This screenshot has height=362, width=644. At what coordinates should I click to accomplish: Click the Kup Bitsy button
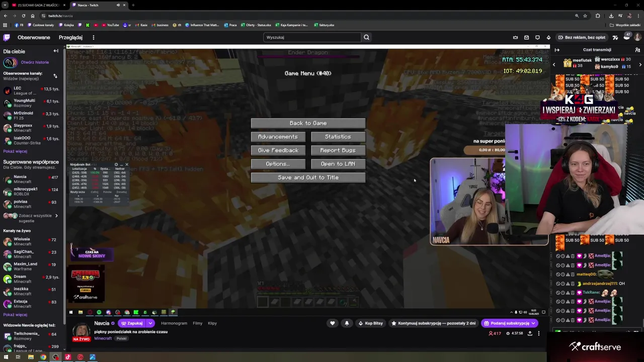point(370,323)
